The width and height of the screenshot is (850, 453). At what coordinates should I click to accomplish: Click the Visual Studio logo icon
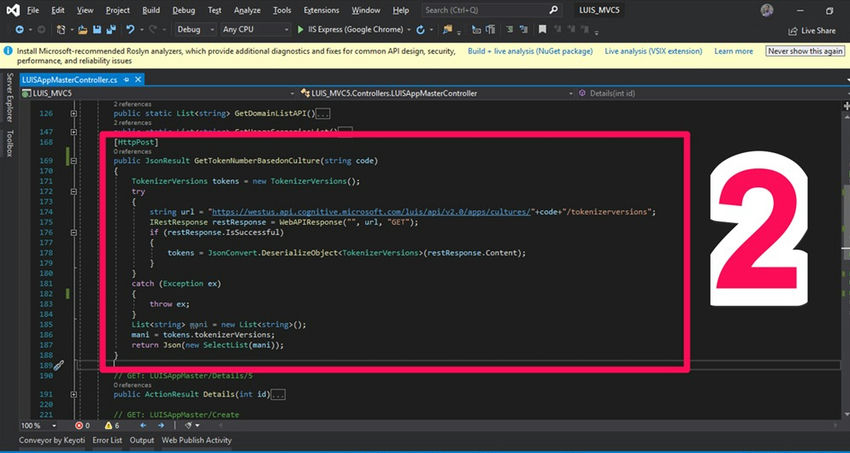click(x=11, y=10)
